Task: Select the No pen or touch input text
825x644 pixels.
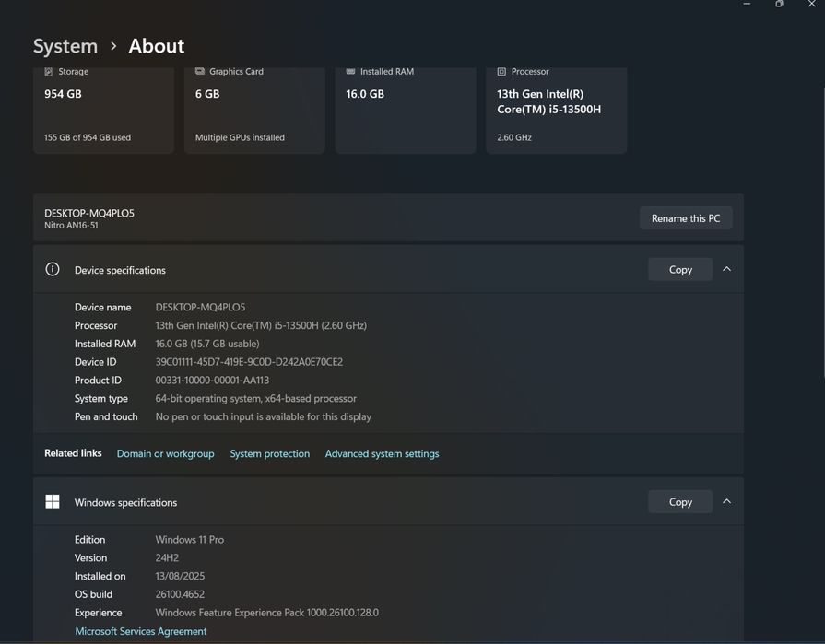Action: pyautogui.click(x=263, y=416)
